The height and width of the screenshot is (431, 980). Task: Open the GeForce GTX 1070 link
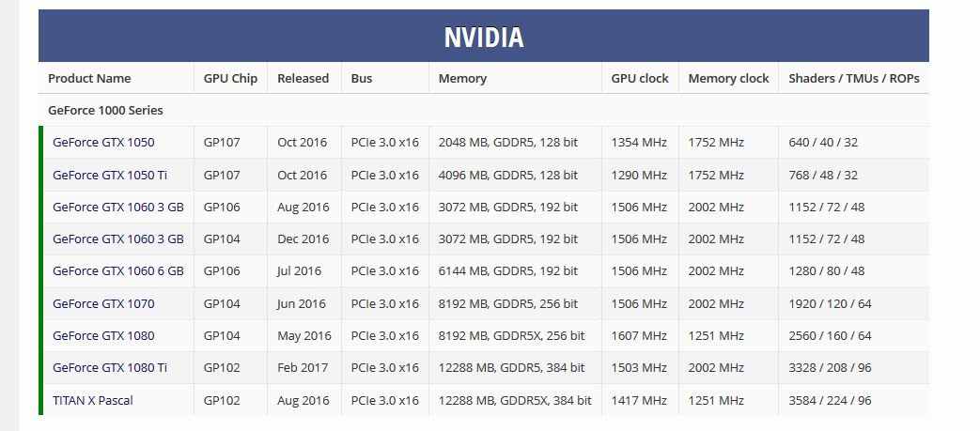(x=103, y=303)
